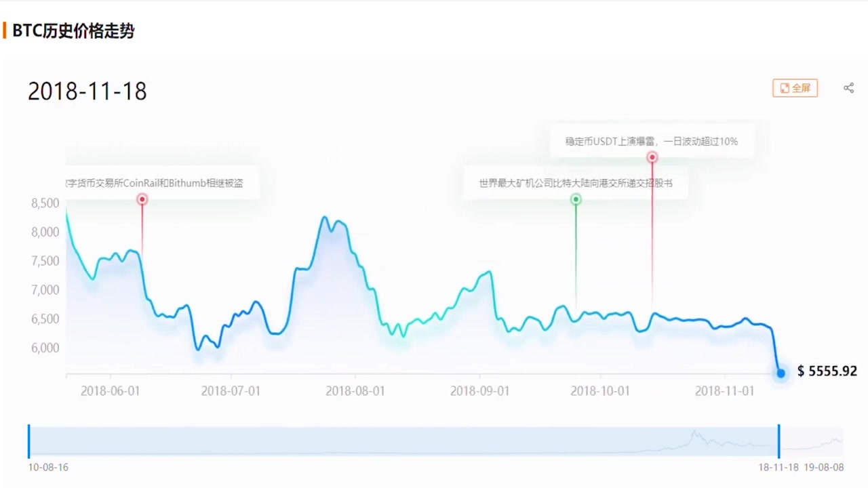Grab the left range slider handle
This screenshot has width=868, height=488.
coord(28,441)
